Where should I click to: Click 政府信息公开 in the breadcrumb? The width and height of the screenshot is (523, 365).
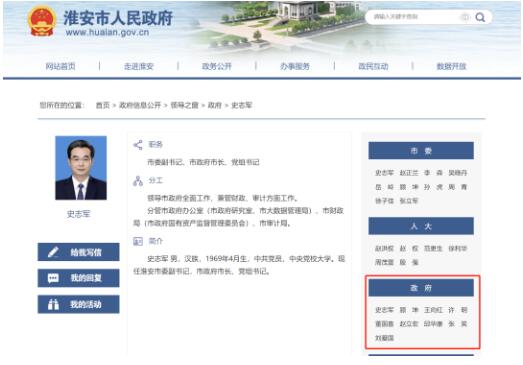(140, 105)
